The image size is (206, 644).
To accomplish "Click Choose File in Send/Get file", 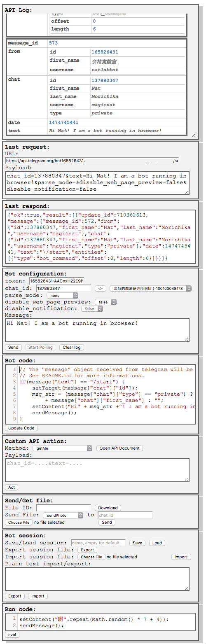I will (19, 522).
